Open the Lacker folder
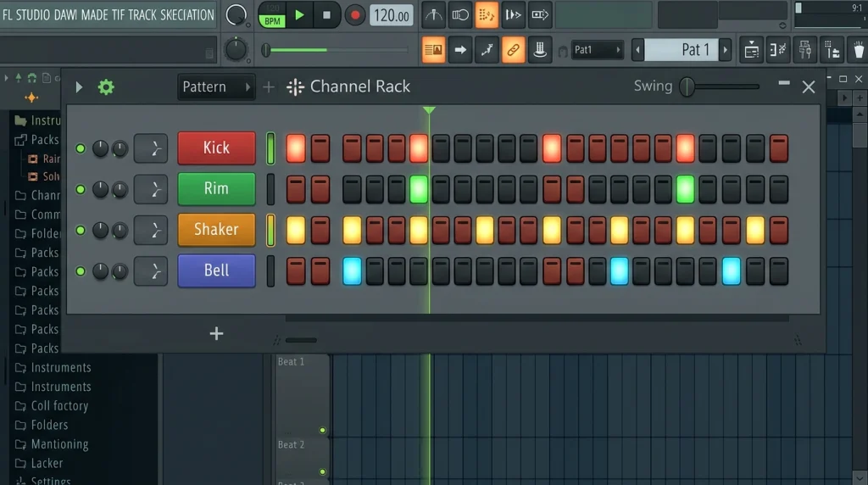 pyautogui.click(x=39, y=463)
